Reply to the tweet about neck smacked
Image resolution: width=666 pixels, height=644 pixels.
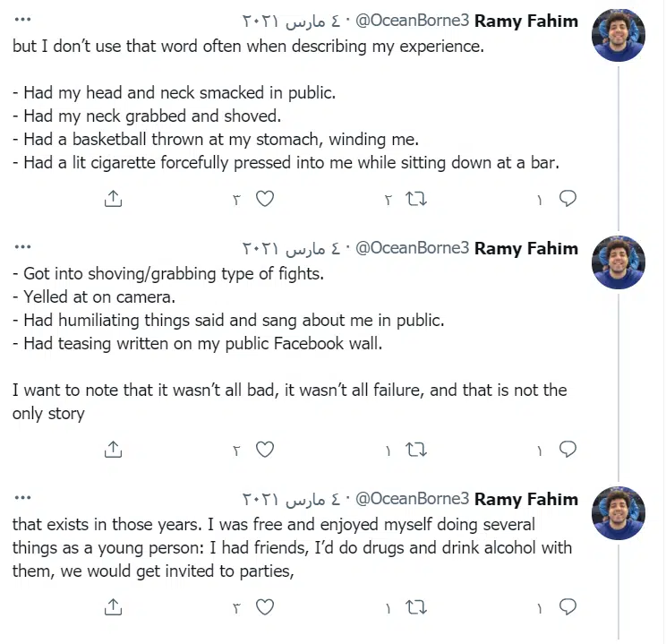(568, 199)
